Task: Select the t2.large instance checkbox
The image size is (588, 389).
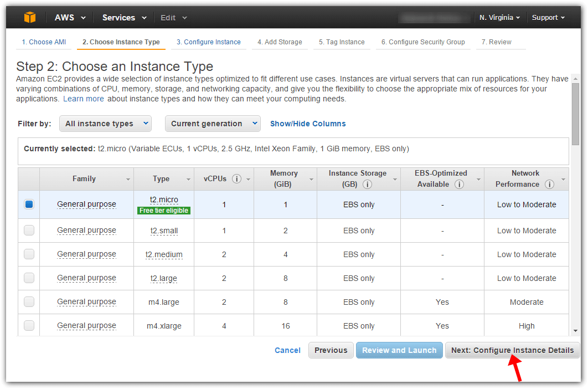Action: (29, 278)
